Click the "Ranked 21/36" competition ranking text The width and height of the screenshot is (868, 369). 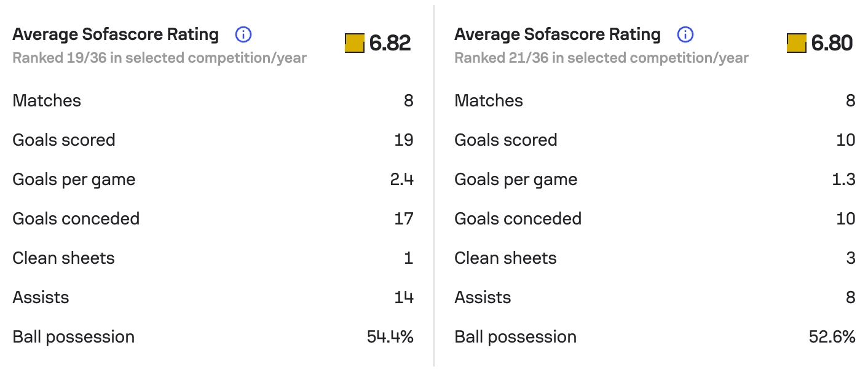pyautogui.click(x=601, y=58)
